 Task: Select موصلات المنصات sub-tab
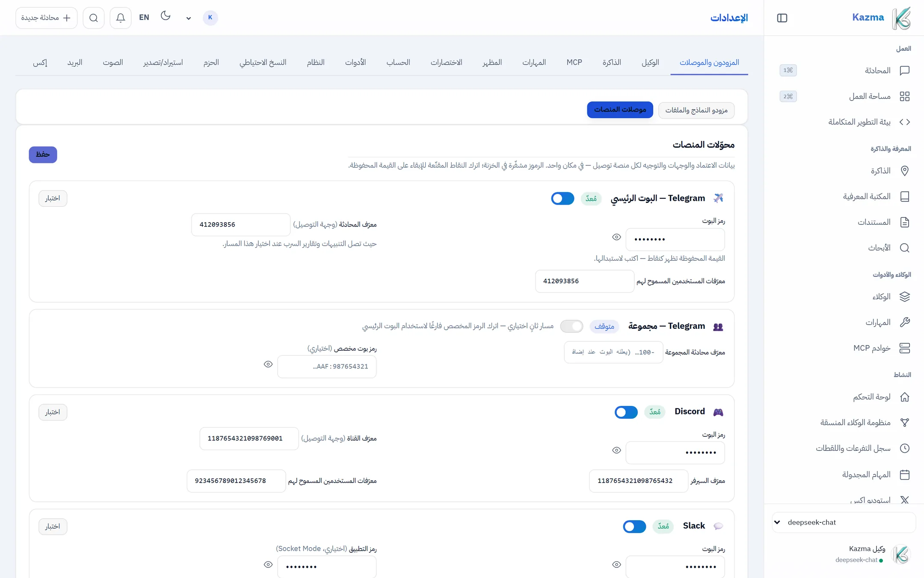[x=620, y=110]
